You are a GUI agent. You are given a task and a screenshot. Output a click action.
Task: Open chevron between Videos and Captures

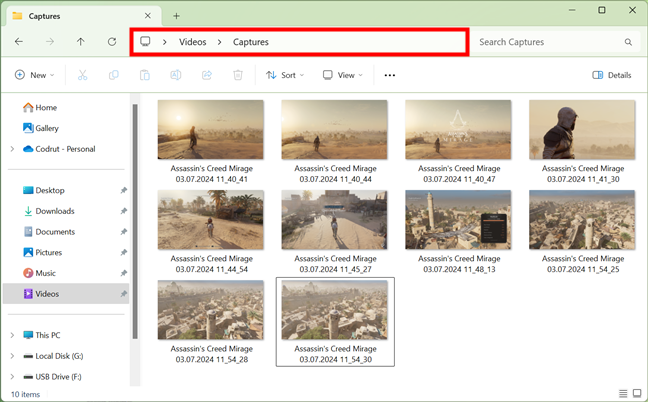click(x=219, y=42)
